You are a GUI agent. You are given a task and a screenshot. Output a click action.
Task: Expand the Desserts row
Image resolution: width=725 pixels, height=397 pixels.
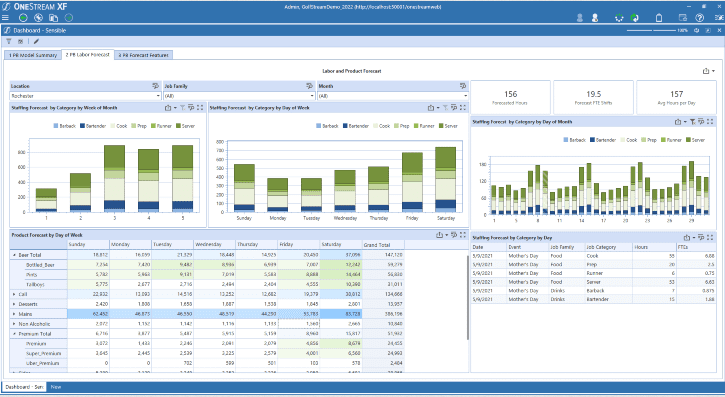14,304
